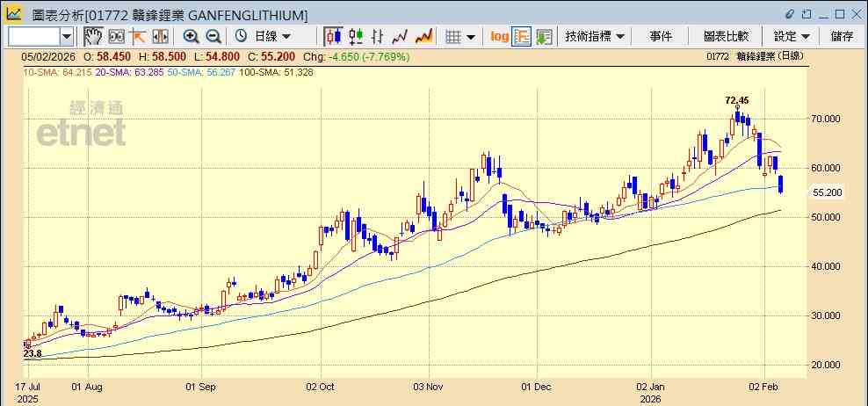Image resolution: width=868 pixels, height=406 pixels.
Task: Open the 設定 settings dropdown
Action: [792, 37]
